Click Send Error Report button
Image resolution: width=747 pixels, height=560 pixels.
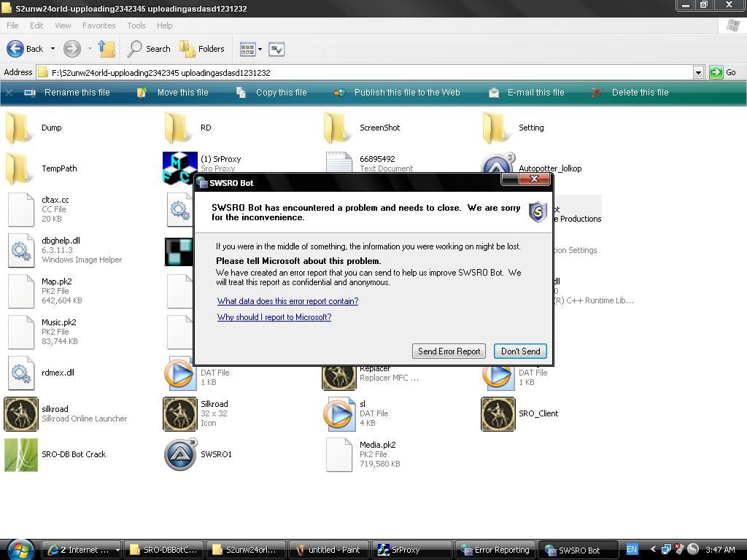click(449, 351)
